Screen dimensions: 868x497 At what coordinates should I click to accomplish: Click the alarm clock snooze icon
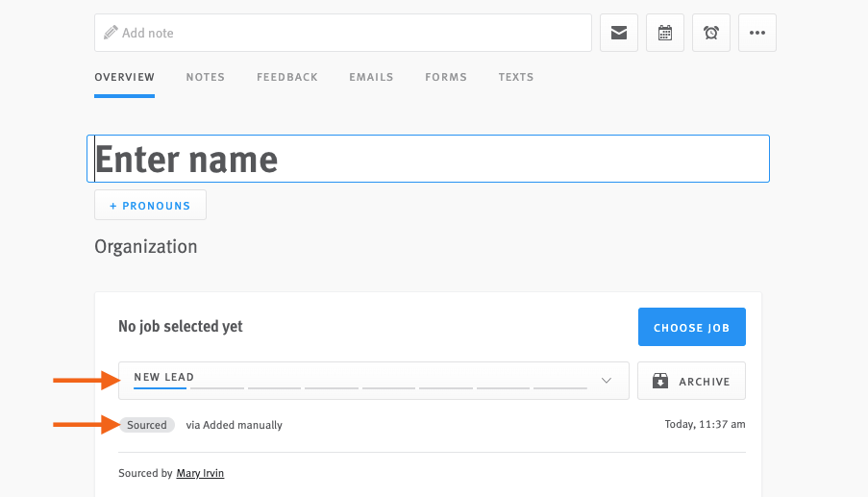click(711, 33)
